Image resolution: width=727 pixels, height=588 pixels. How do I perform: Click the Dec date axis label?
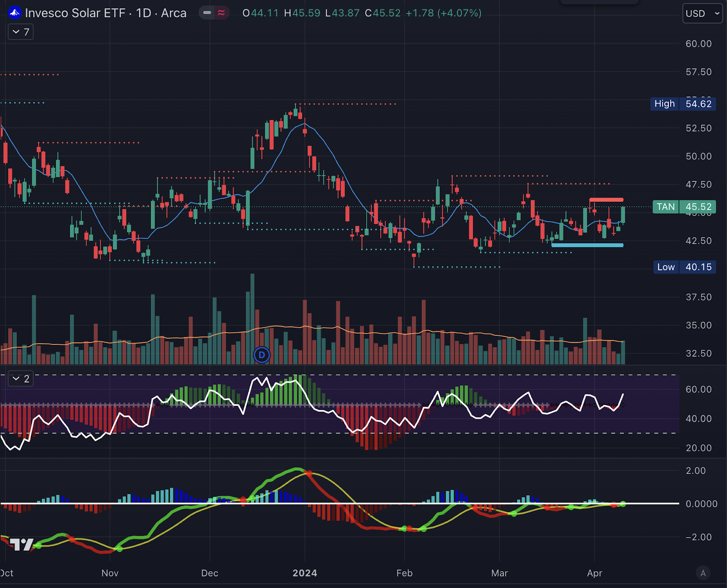210,573
